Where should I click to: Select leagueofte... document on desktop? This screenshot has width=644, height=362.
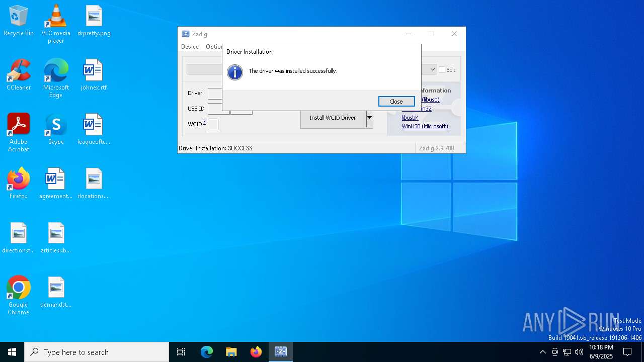[x=94, y=130]
